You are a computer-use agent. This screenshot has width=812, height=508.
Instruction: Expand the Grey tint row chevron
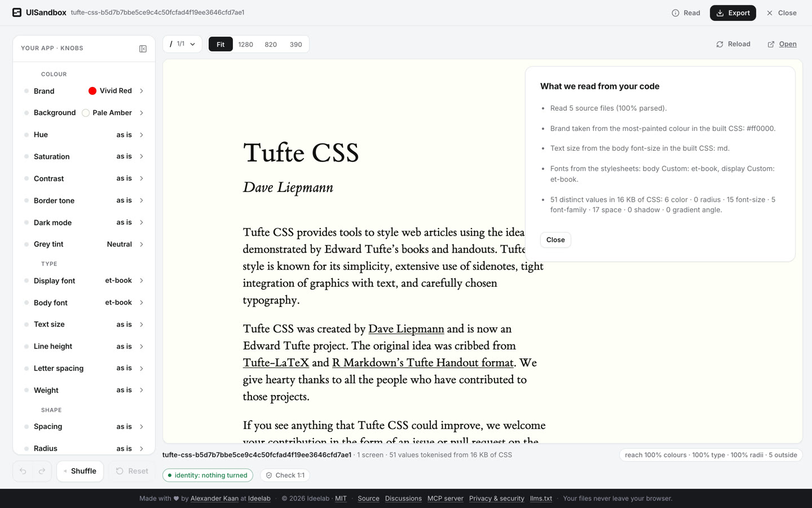pyautogui.click(x=142, y=244)
